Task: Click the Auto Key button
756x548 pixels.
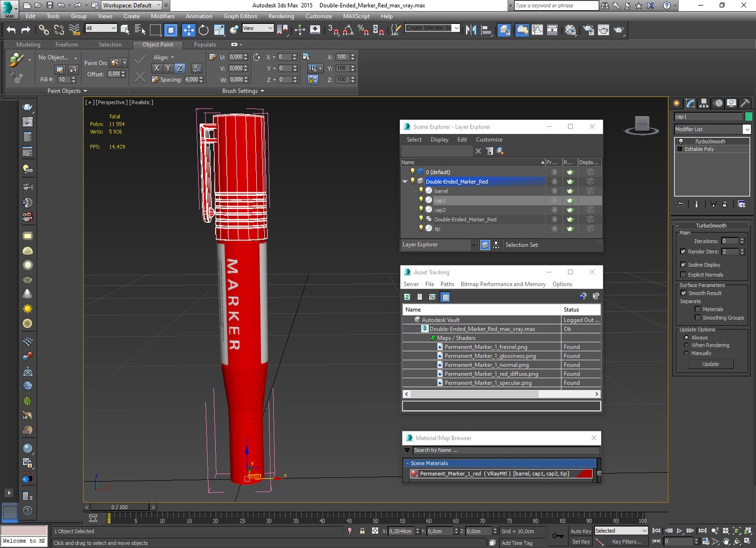Action: [x=580, y=531]
